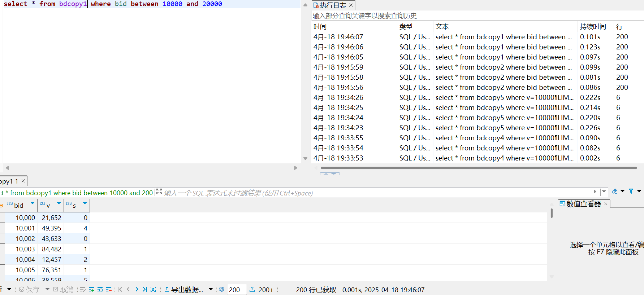Click the duplicate row icon
Screen dimensions: 644x295
[100, 289]
